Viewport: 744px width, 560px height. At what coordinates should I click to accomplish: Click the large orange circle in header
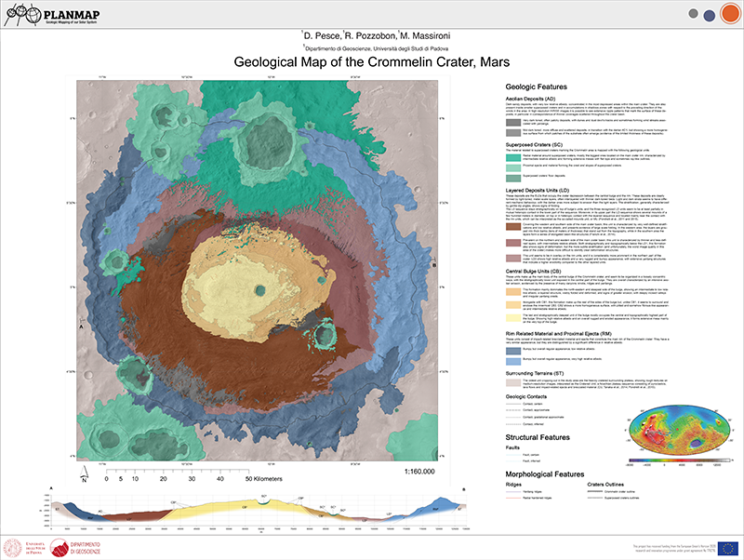[x=730, y=13]
